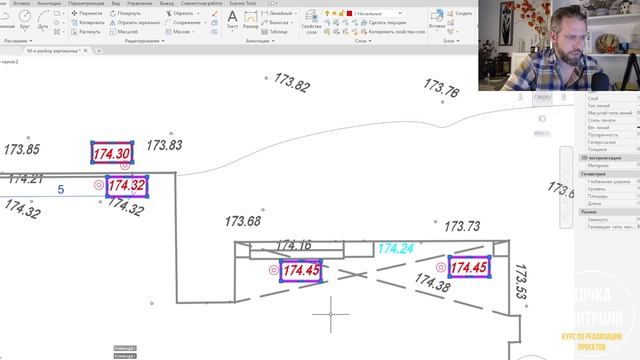Viewport: 640px width, 360px height.
Task: Click Отразить зеркально mirror tool
Action: (134, 22)
